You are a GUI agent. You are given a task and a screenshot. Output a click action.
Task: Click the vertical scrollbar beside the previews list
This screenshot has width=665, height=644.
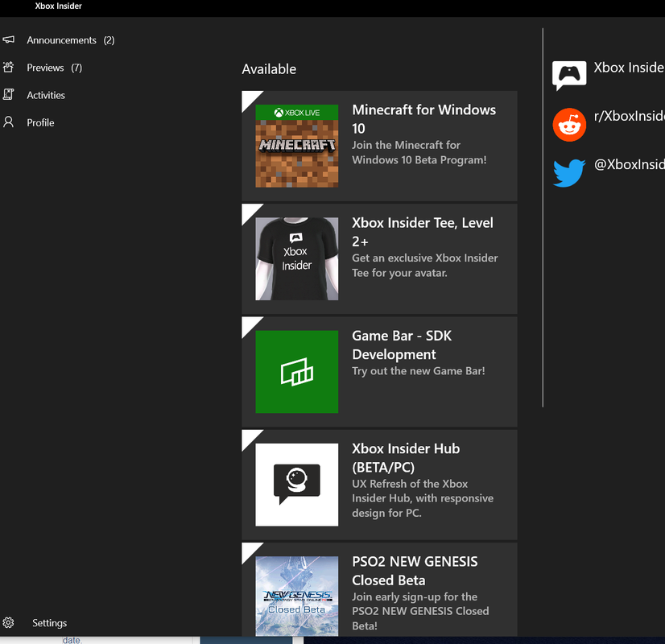pos(543,217)
